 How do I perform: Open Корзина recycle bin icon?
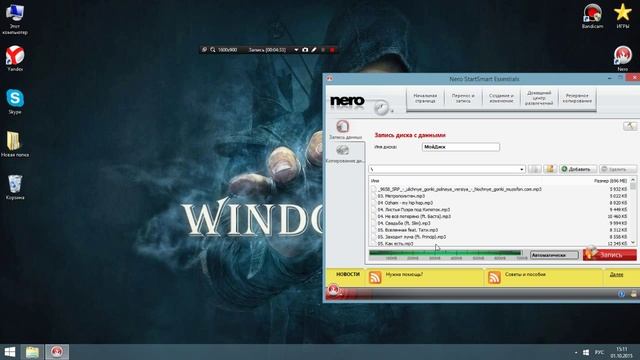[x=15, y=187]
